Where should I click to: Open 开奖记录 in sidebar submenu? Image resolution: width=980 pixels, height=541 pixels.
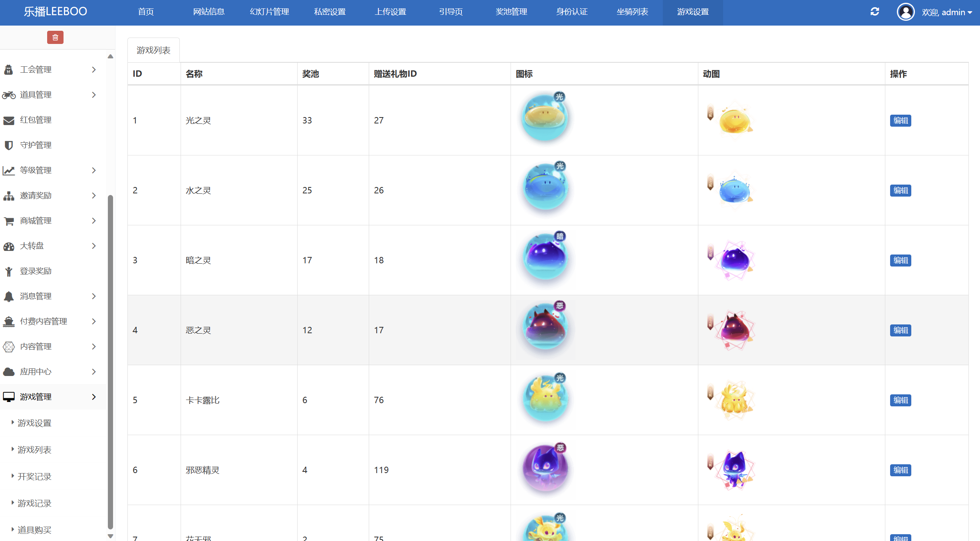[x=34, y=477]
